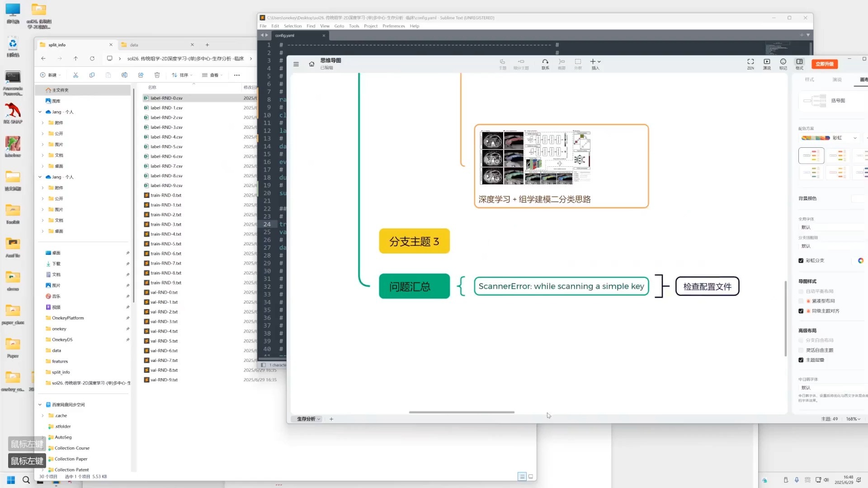868x488 pixels.
Task: Open Sublime Text Preferences menu
Action: (393, 26)
